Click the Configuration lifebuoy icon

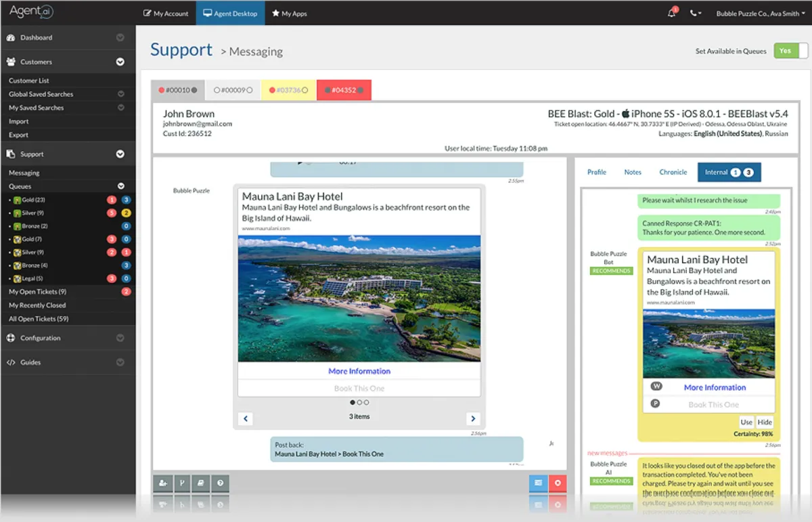(11, 338)
